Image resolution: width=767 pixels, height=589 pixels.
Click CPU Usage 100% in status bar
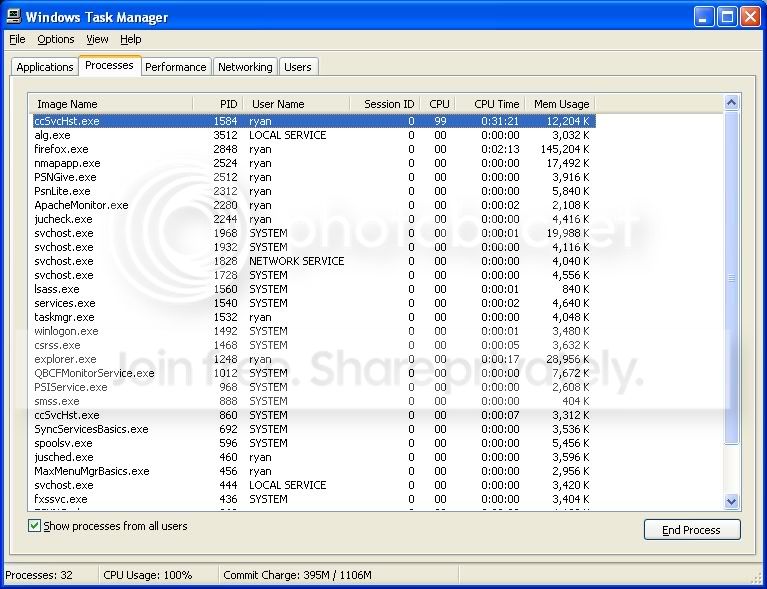[x=148, y=575]
